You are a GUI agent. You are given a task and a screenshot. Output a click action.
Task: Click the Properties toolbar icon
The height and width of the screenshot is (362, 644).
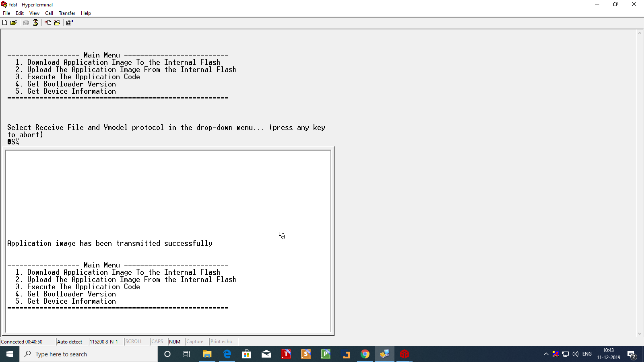click(69, 23)
